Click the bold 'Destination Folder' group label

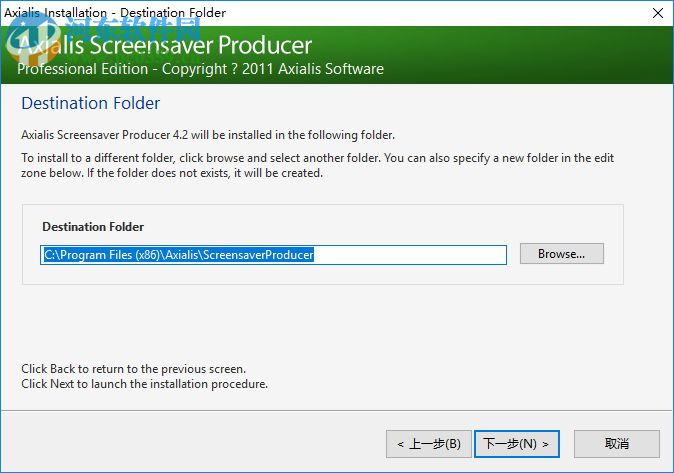(x=93, y=227)
